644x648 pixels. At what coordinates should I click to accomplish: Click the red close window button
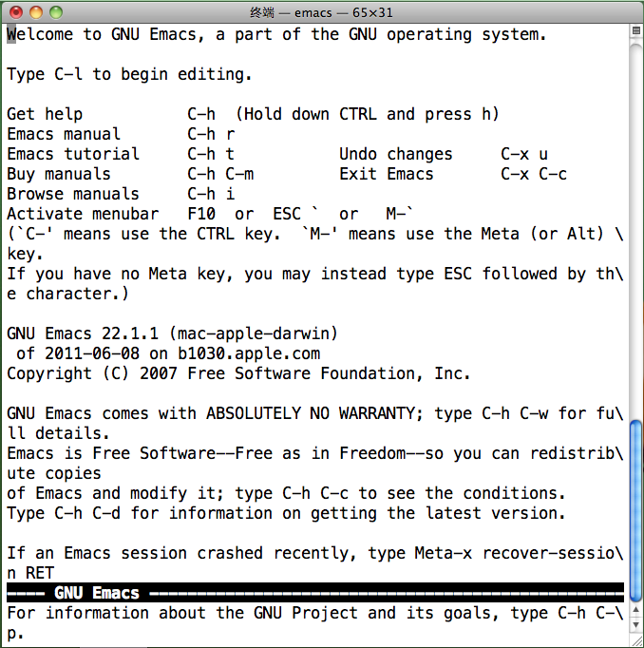[16, 12]
